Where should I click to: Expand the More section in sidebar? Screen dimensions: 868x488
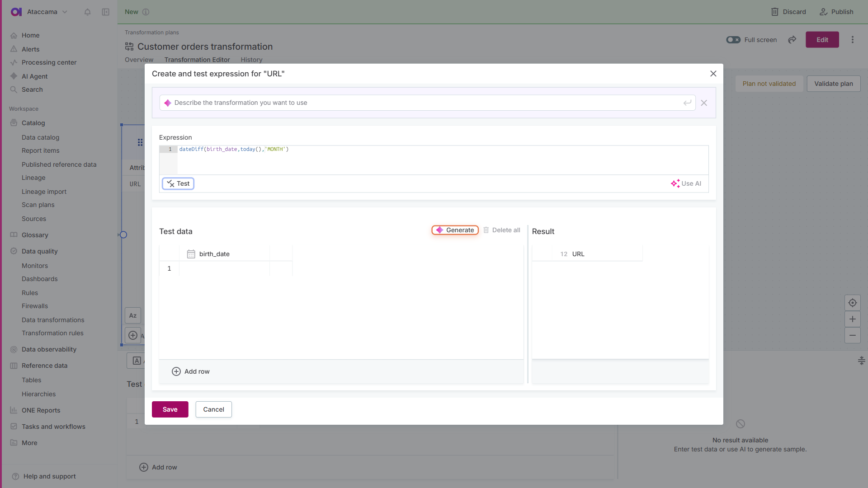[30, 443]
